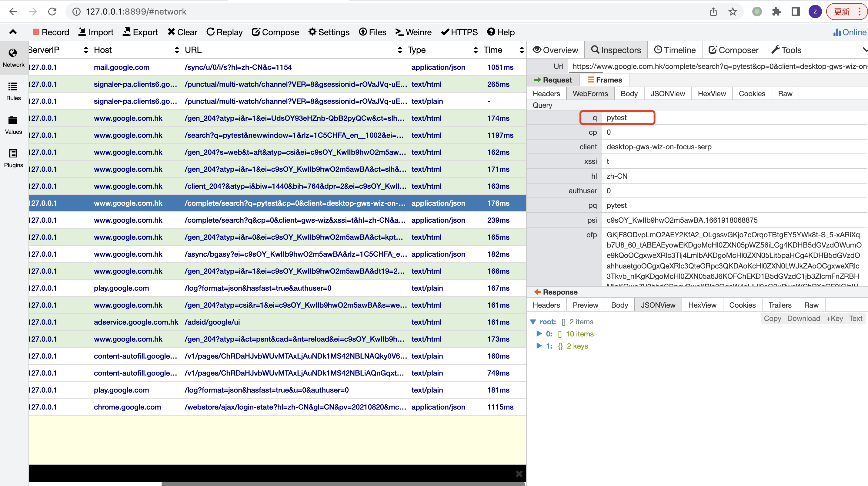Open request WebForms tab

[590, 93]
